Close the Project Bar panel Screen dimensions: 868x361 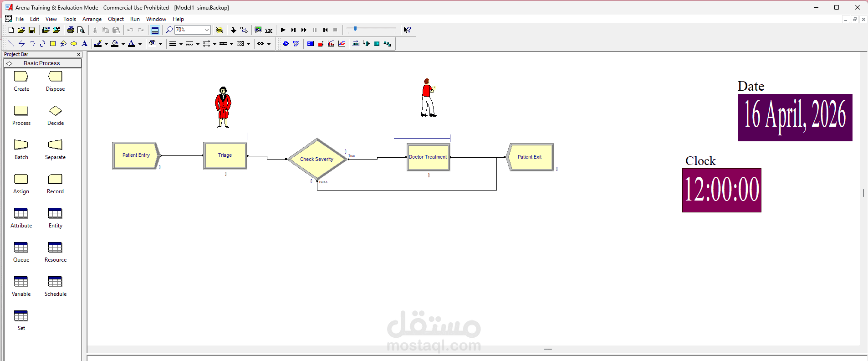tap(79, 54)
